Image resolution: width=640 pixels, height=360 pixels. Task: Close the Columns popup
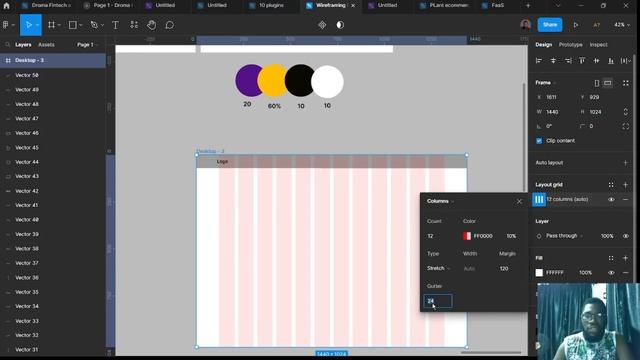[x=519, y=201]
